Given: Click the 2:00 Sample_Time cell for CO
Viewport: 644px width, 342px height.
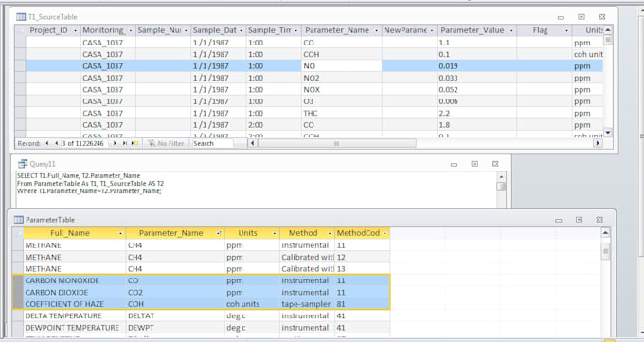Looking at the screenshot, I should pyautogui.click(x=274, y=125).
